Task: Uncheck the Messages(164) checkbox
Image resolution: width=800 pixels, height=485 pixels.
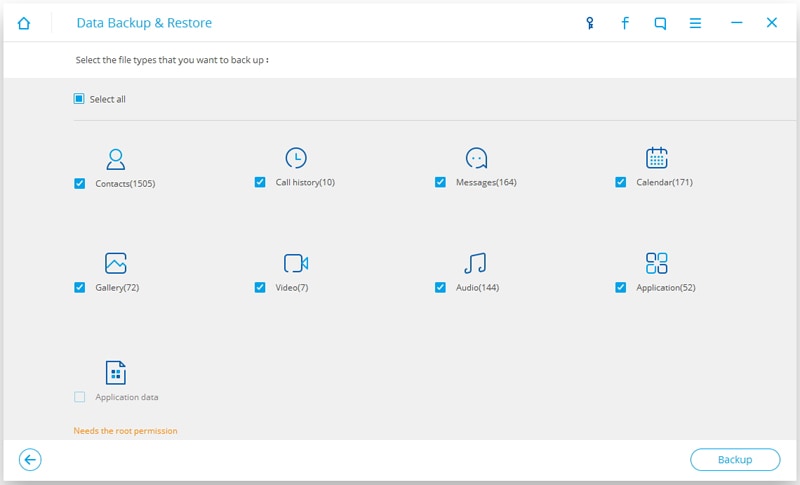Action: click(x=440, y=182)
